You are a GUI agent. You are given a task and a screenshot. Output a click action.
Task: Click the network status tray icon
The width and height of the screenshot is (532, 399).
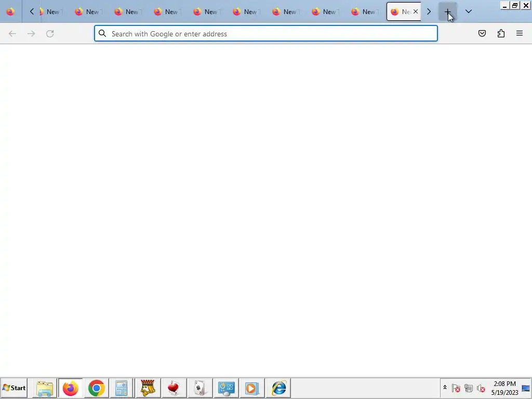coord(469,388)
